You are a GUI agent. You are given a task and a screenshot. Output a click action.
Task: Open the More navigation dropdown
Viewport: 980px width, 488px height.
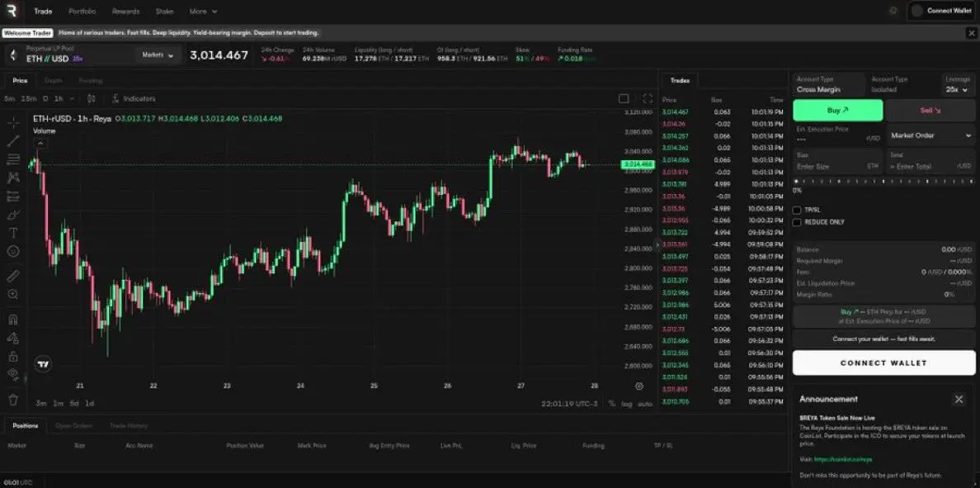(203, 12)
